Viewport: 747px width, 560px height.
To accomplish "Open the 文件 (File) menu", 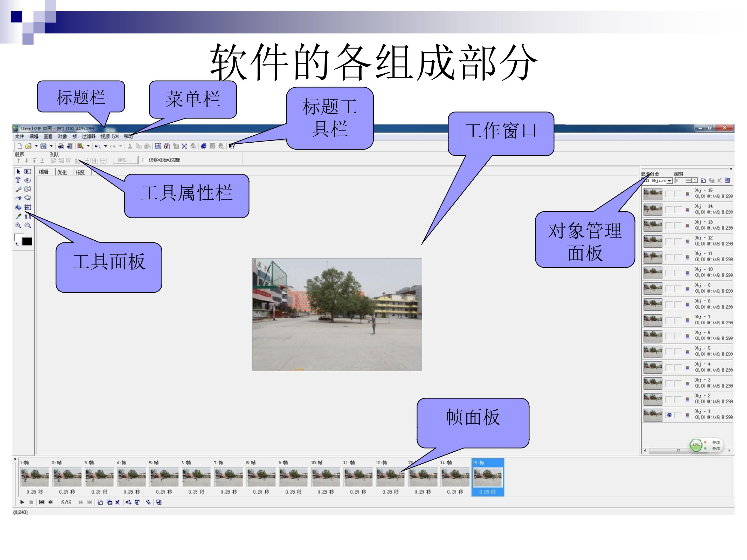I will 20,136.
